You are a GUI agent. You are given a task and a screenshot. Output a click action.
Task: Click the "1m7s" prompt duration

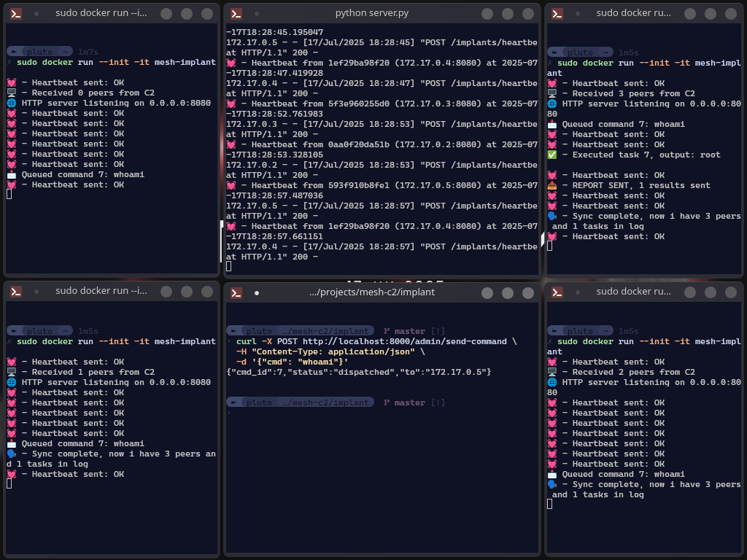(88, 52)
